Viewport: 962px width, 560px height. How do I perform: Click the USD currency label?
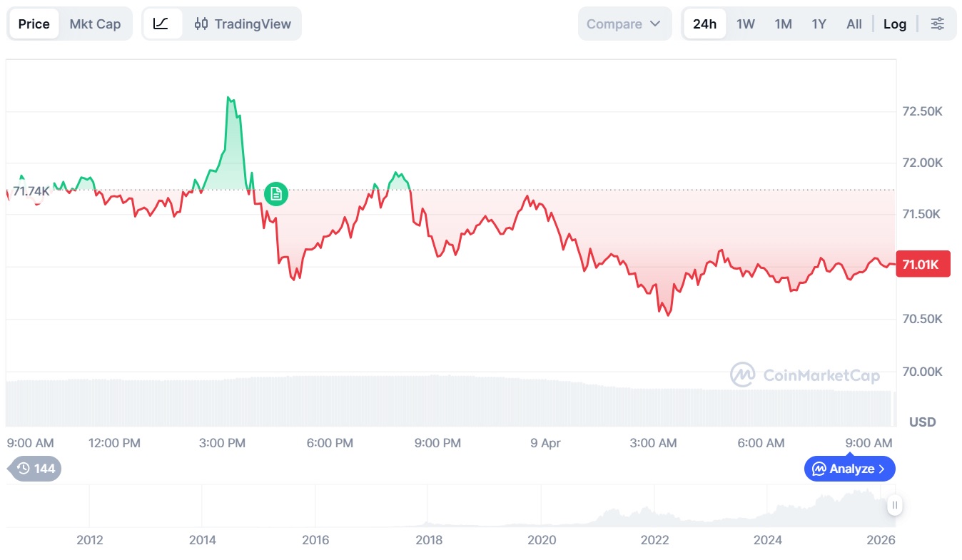(x=922, y=422)
